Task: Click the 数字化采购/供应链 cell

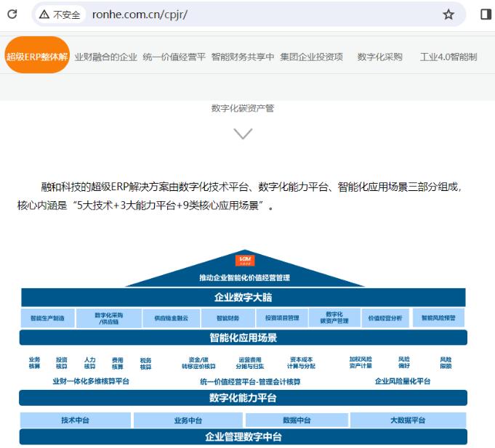Action: click(109, 318)
